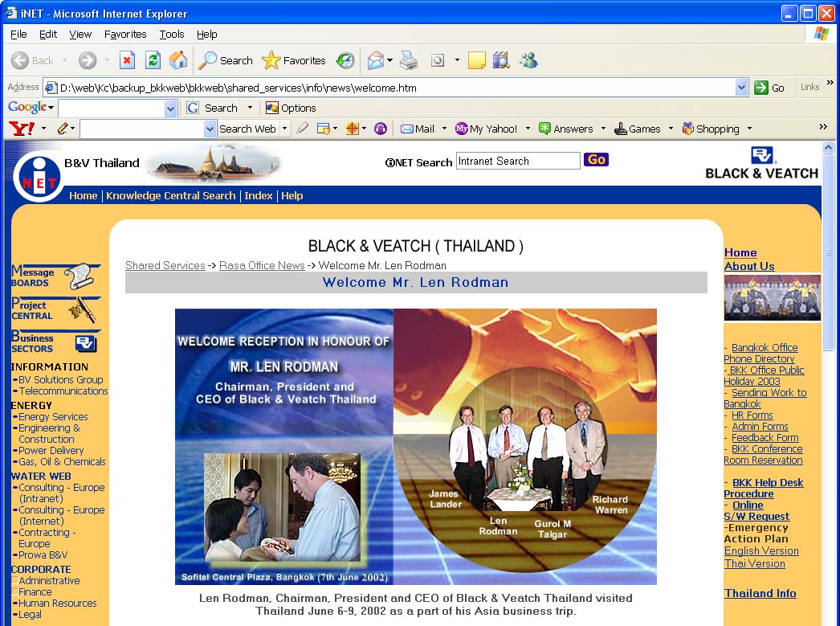The height and width of the screenshot is (626, 840).
Task: Open Yahoo Mail from the toolbar
Action: [418, 129]
